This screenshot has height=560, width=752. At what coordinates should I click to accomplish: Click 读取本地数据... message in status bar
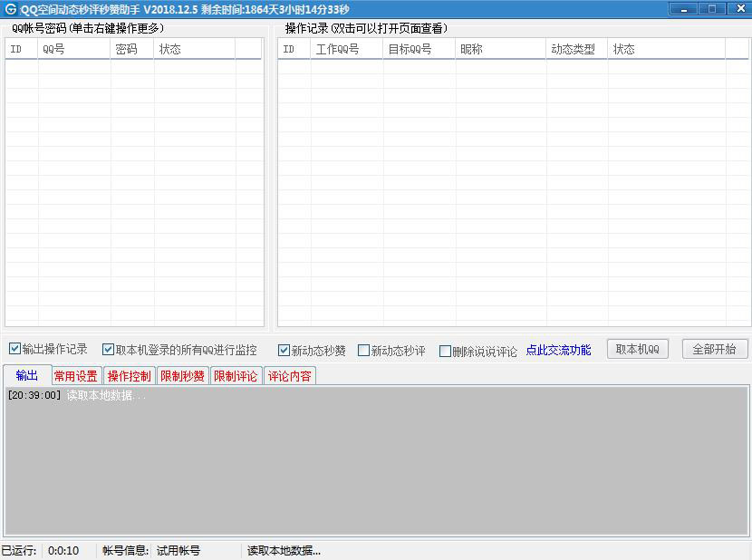(284, 551)
